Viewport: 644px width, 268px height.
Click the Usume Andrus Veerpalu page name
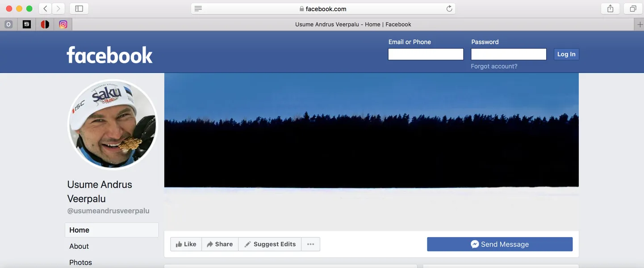pyautogui.click(x=100, y=191)
